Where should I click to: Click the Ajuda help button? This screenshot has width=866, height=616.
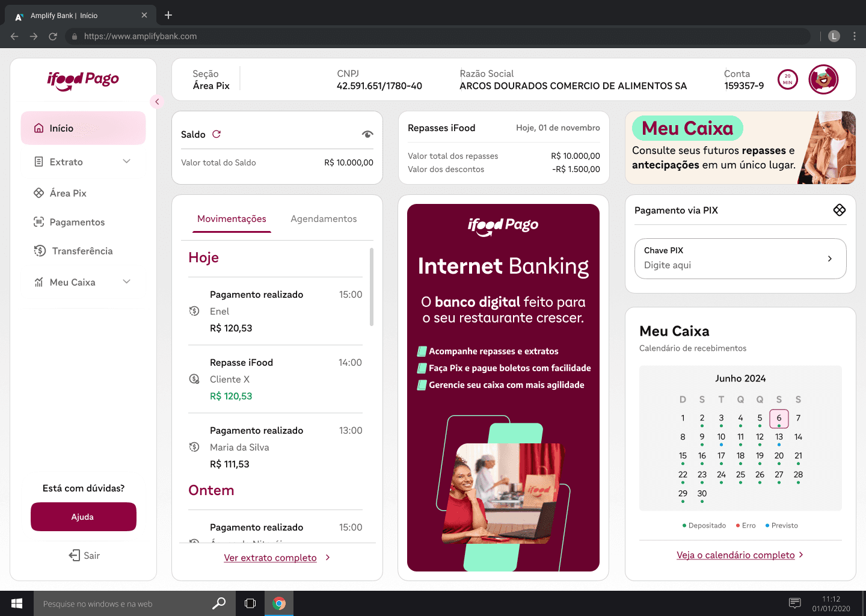pos(84,517)
